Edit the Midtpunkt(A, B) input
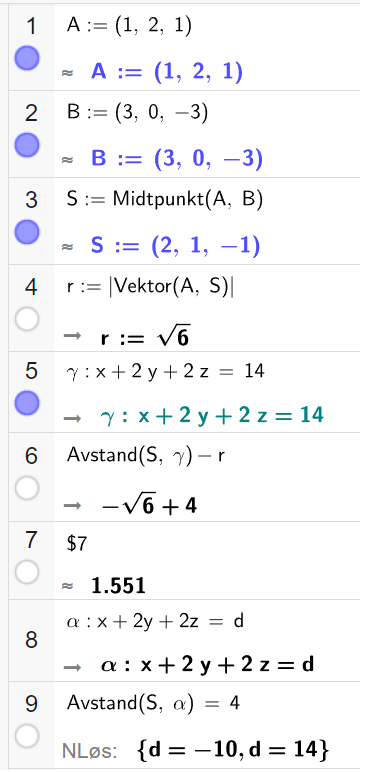Screen dimensions: 368x772 click(165, 199)
